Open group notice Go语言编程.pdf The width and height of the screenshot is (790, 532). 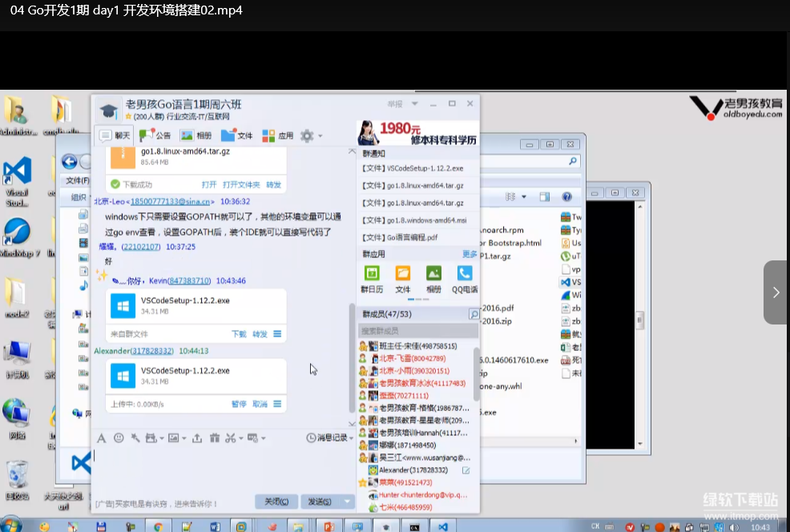click(400, 237)
